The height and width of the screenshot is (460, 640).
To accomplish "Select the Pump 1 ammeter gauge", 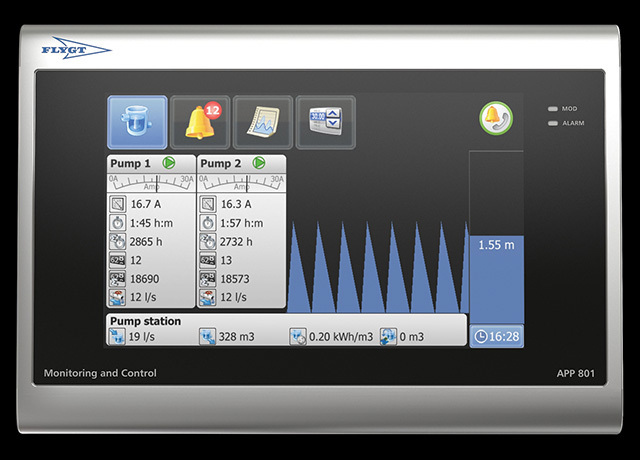I will click(x=151, y=183).
